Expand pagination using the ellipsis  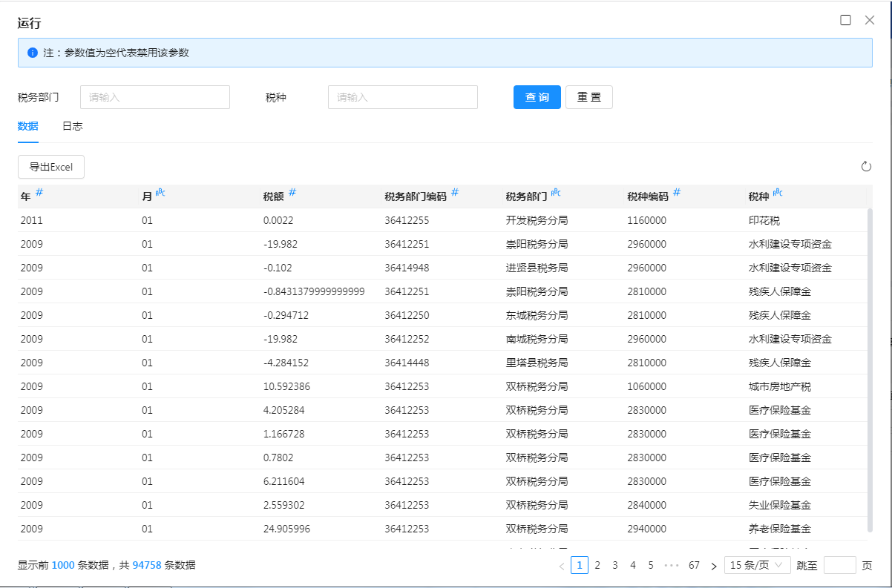point(672,565)
